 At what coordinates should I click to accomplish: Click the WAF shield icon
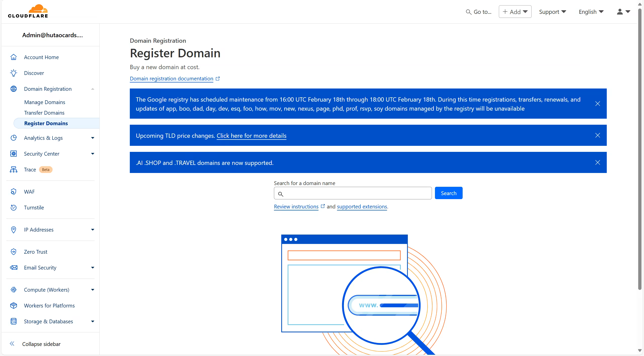tap(14, 192)
